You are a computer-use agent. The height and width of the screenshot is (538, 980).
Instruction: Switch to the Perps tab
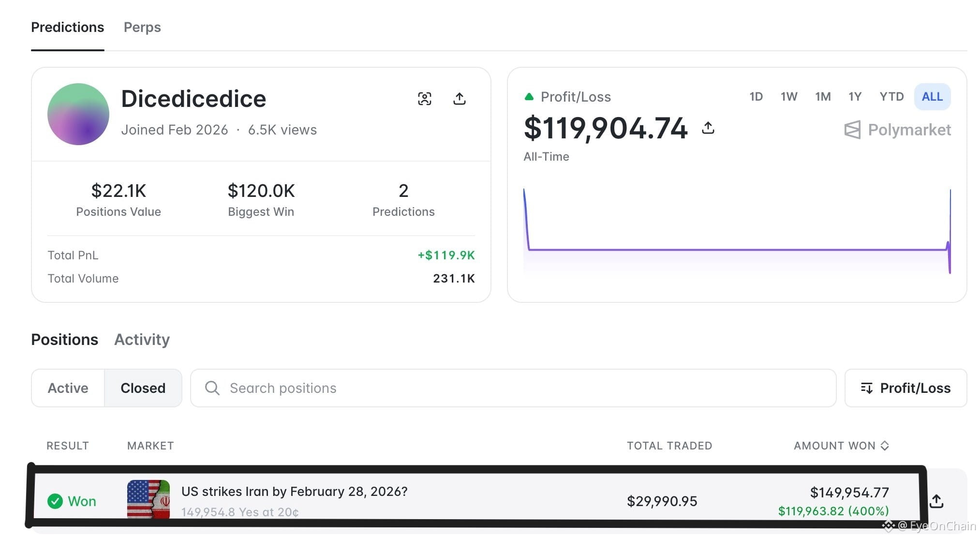point(142,27)
